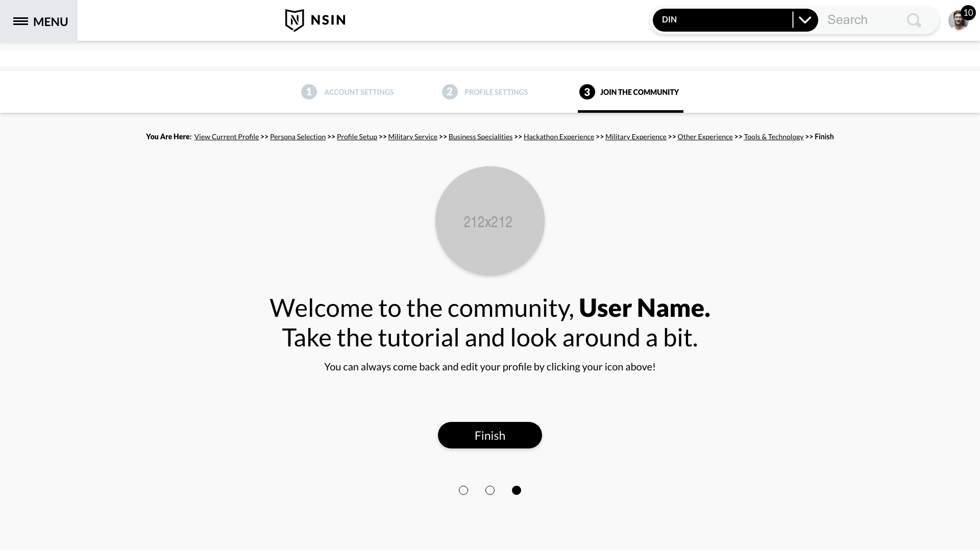The width and height of the screenshot is (980, 551).
Task: Click step 3 circle icon
Action: click(587, 92)
